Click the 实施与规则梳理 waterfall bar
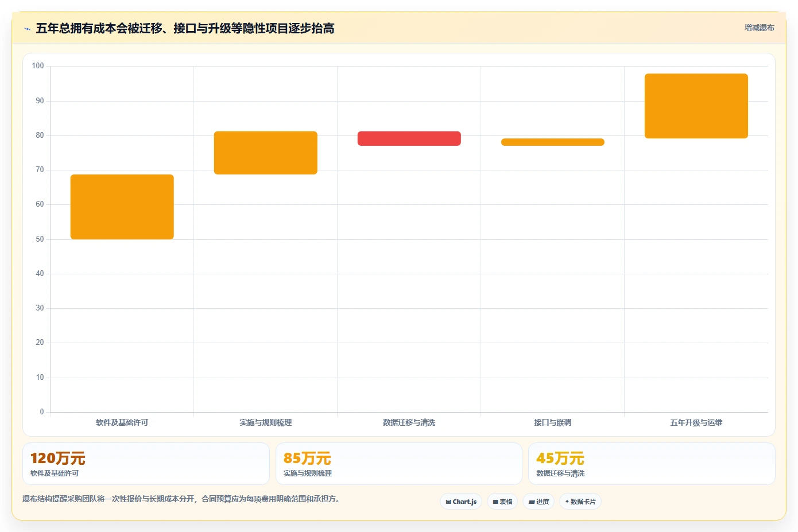This screenshot has width=798, height=532. tap(266, 153)
